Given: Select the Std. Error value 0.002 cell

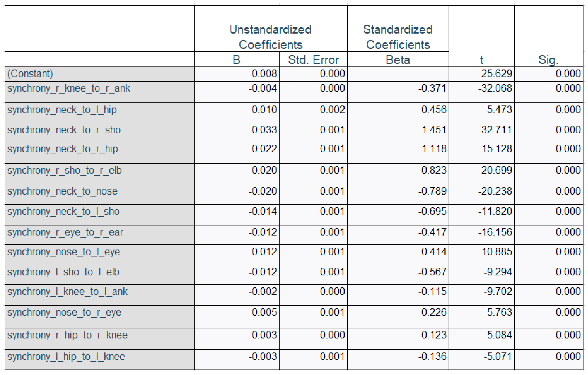Looking at the screenshot, I should (332, 110).
